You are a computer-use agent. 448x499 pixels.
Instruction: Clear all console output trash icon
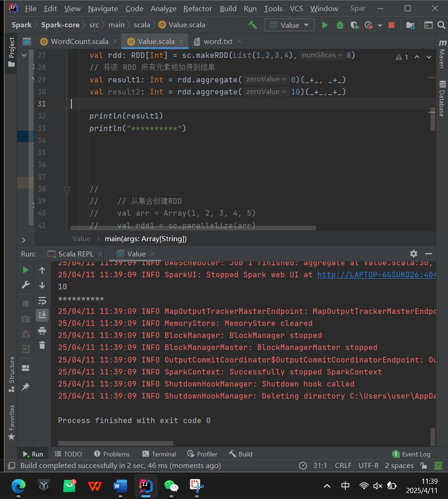click(42, 345)
